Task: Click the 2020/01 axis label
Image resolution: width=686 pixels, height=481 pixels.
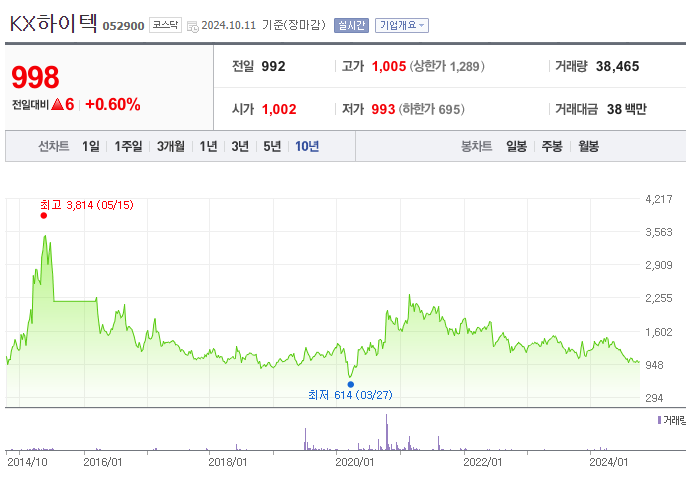Action: point(354,462)
